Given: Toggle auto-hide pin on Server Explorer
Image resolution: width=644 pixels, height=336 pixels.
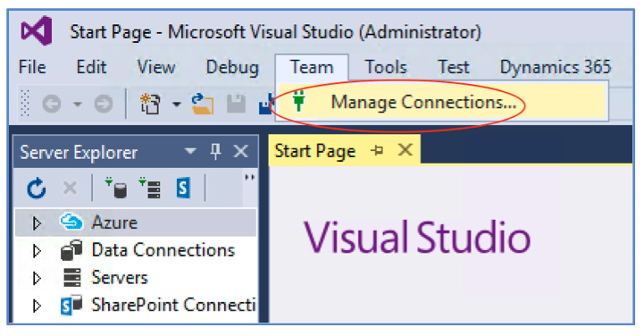Looking at the screenshot, I should [x=215, y=152].
